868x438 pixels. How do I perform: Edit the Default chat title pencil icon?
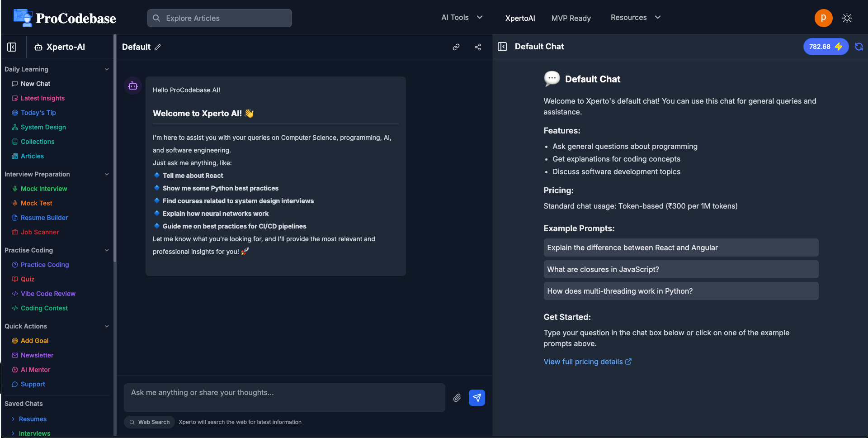[157, 47]
